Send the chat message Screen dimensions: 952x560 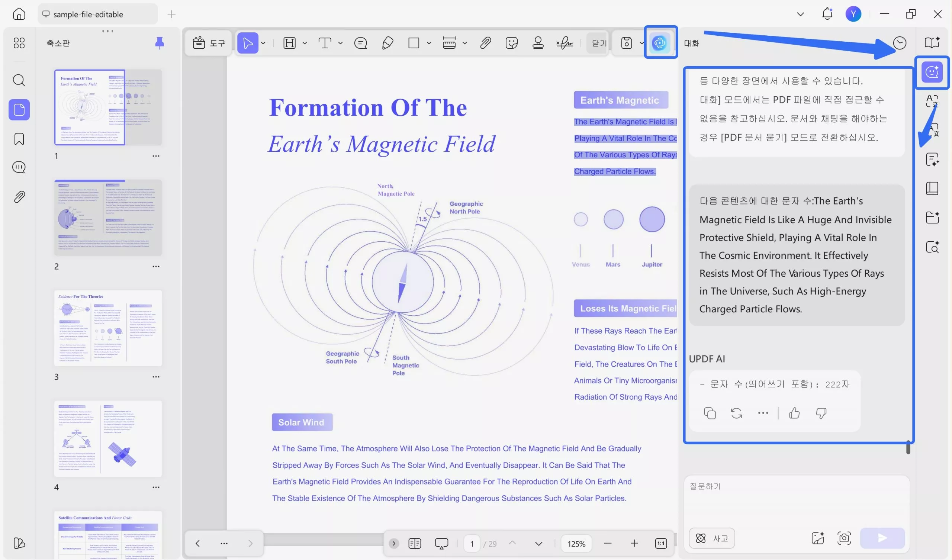[882, 538]
